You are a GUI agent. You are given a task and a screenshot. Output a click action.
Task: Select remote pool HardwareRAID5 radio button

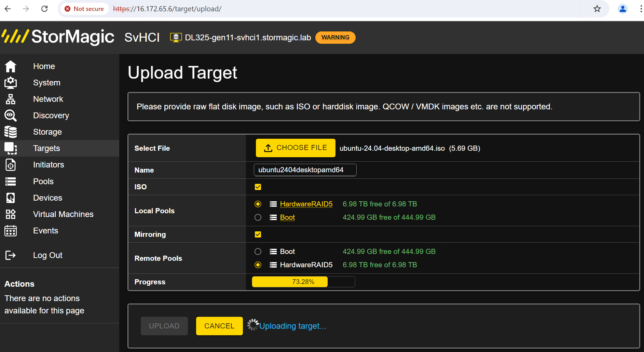pos(258,265)
